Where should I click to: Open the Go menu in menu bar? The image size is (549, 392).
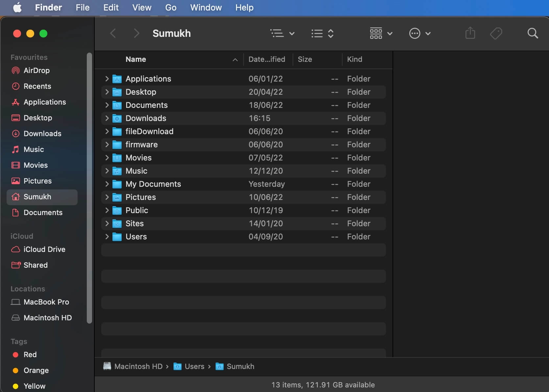click(x=171, y=8)
